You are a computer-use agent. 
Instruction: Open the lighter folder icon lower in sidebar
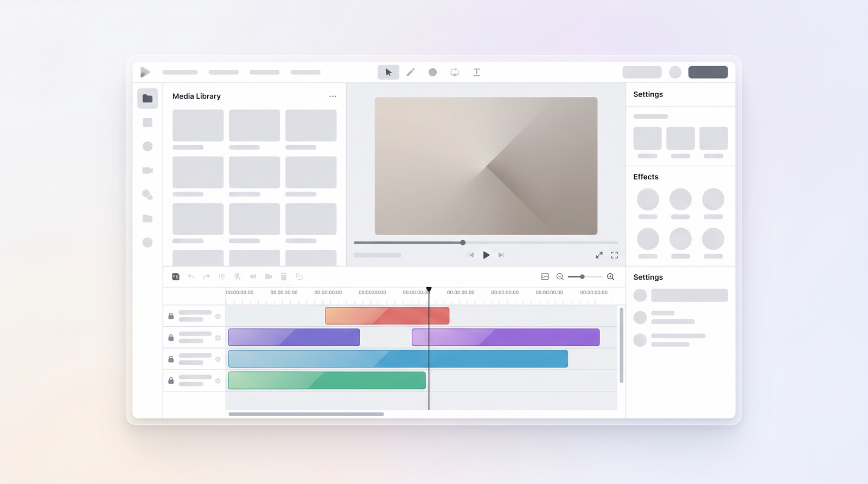pyautogui.click(x=148, y=218)
